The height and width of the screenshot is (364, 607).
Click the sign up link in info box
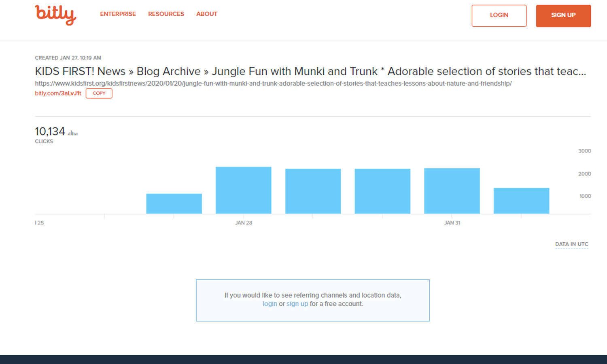pyautogui.click(x=297, y=304)
